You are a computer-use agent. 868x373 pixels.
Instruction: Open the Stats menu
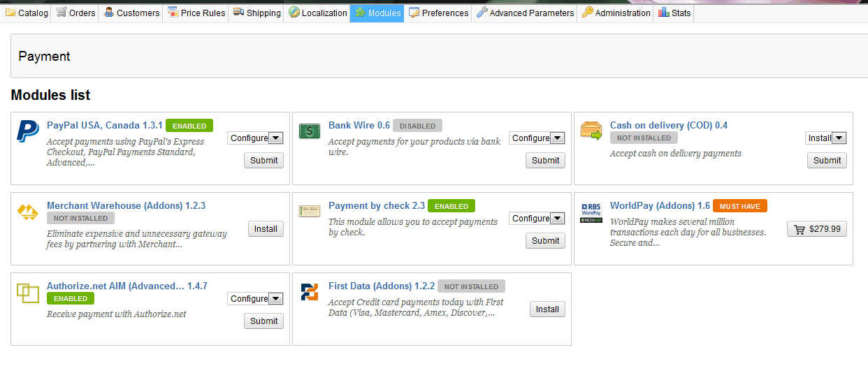[x=674, y=13]
